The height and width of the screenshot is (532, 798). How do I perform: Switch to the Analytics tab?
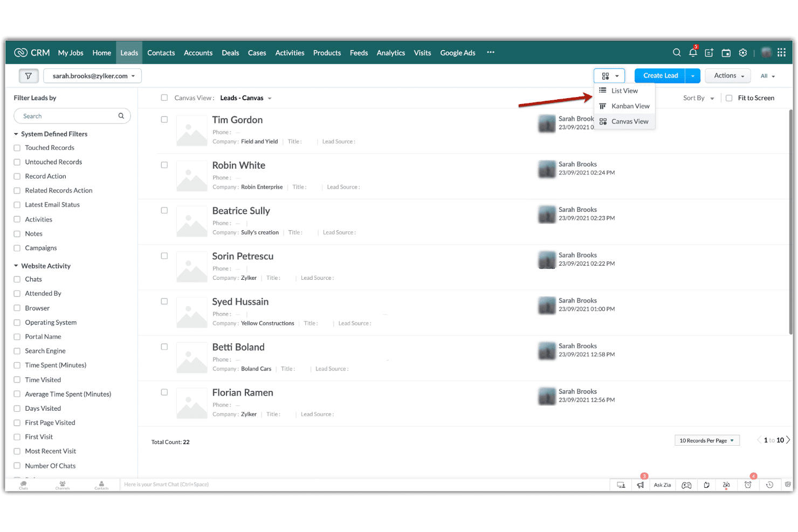391,53
